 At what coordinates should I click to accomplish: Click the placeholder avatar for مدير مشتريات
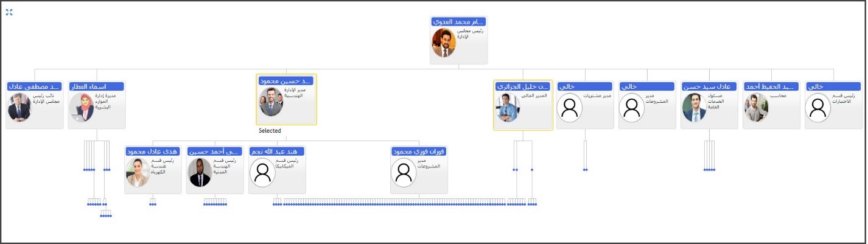[570, 108]
